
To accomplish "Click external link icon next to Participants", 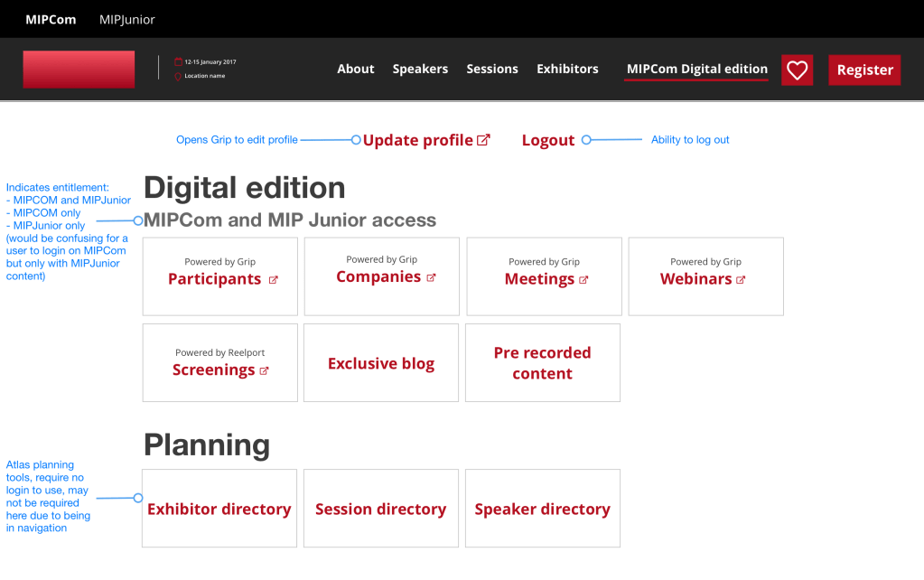I will coord(274,280).
